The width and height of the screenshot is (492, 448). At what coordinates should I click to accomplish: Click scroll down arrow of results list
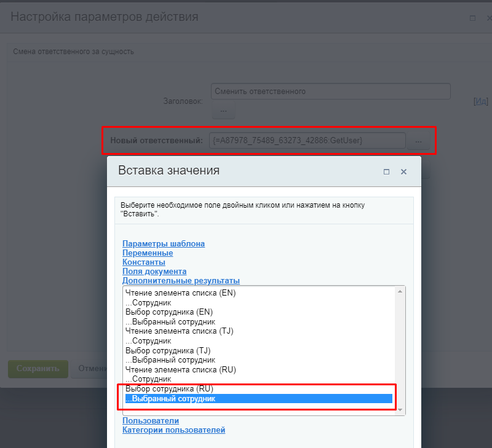tap(400, 410)
